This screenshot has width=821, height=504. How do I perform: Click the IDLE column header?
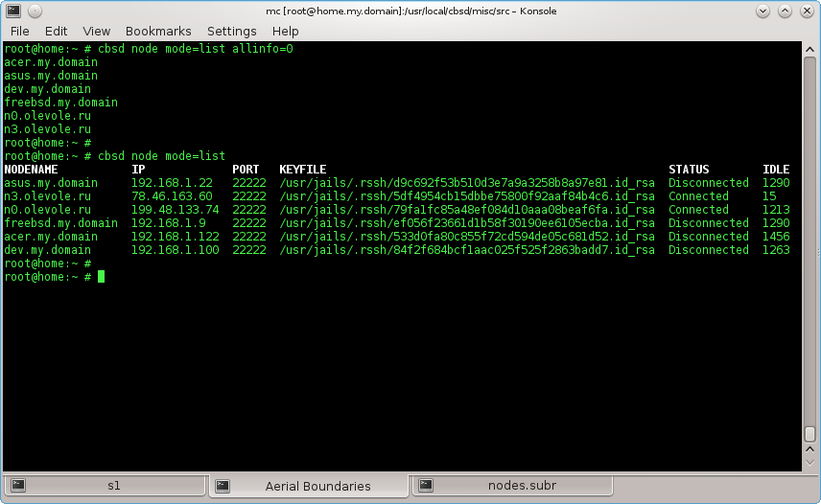click(776, 170)
